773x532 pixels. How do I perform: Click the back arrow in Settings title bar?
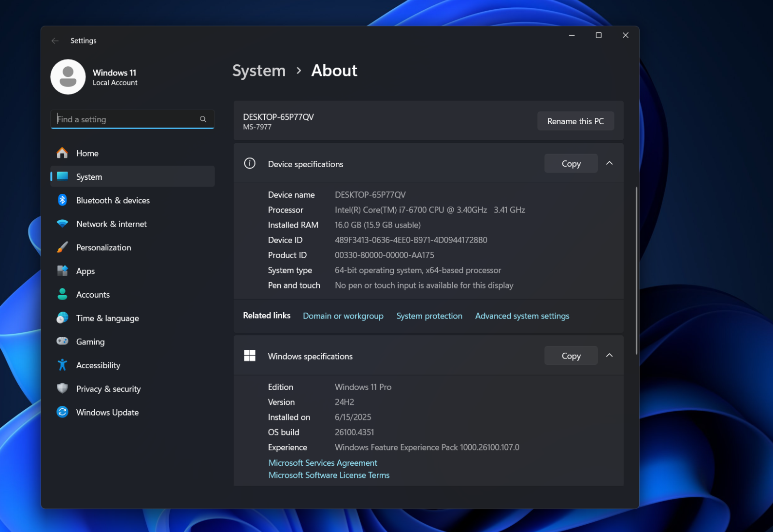coord(55,41)
